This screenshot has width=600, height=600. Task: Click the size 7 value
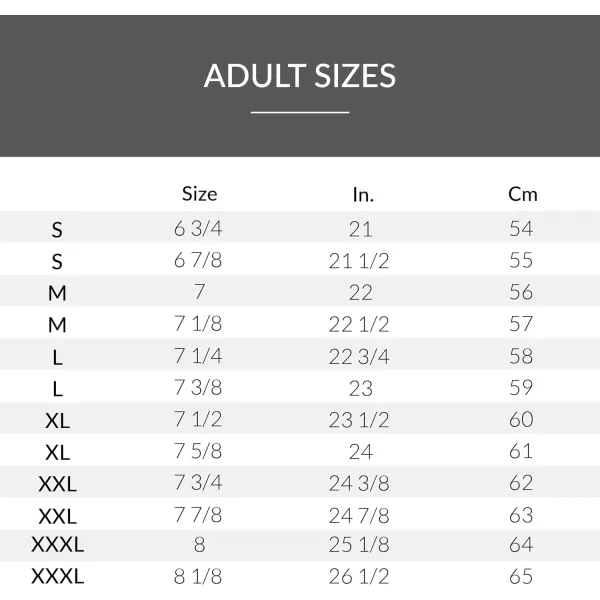click(x=199, y=291)
